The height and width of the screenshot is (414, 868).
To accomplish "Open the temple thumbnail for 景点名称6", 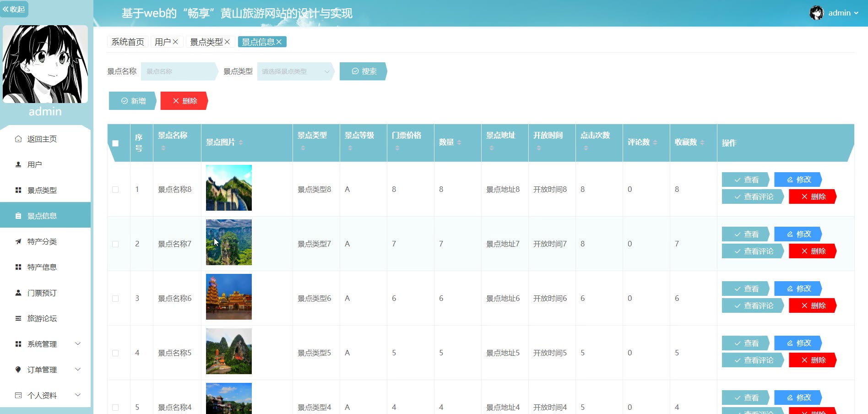I will coord(229,297).
